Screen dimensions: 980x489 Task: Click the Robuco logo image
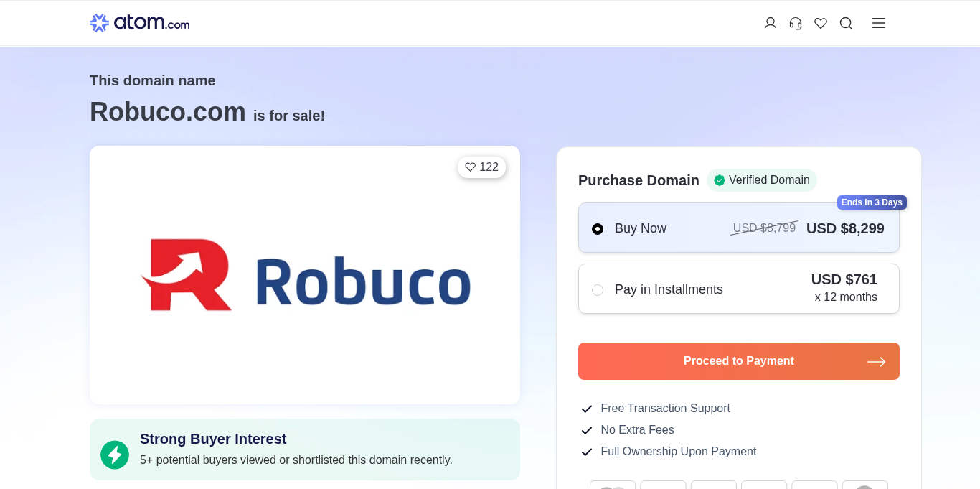pyautogui.click(x=305, y=275)
